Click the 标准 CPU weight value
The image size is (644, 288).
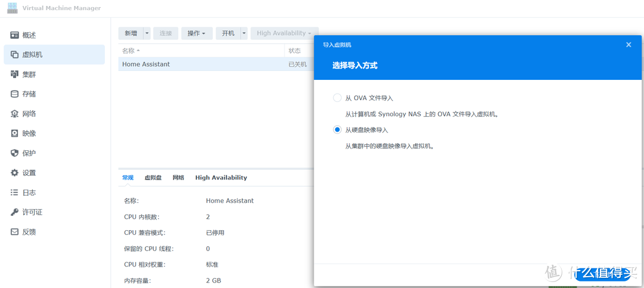pos(212,265)
